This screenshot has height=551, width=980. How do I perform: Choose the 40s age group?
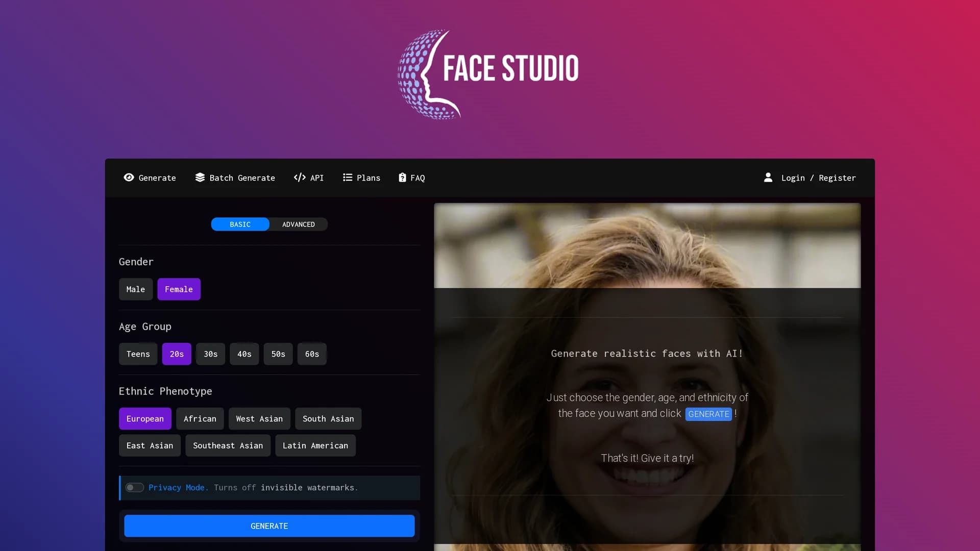click(244, 354)
